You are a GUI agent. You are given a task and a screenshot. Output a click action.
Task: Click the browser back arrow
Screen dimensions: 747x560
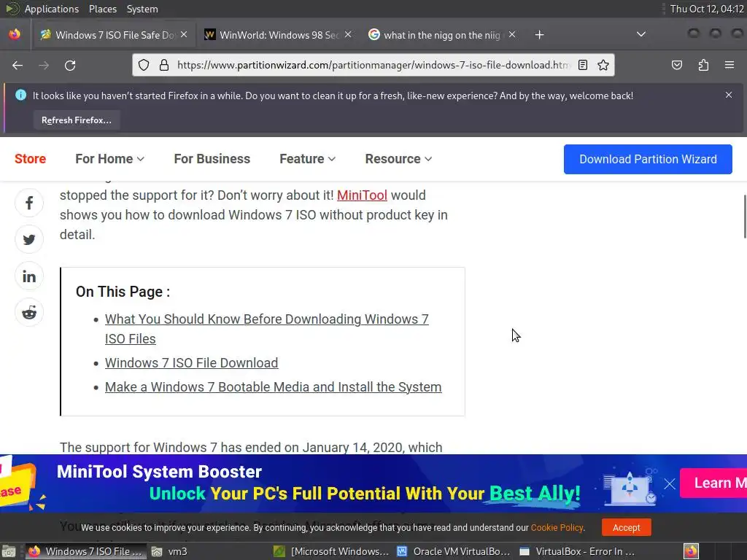click(18, 65)
